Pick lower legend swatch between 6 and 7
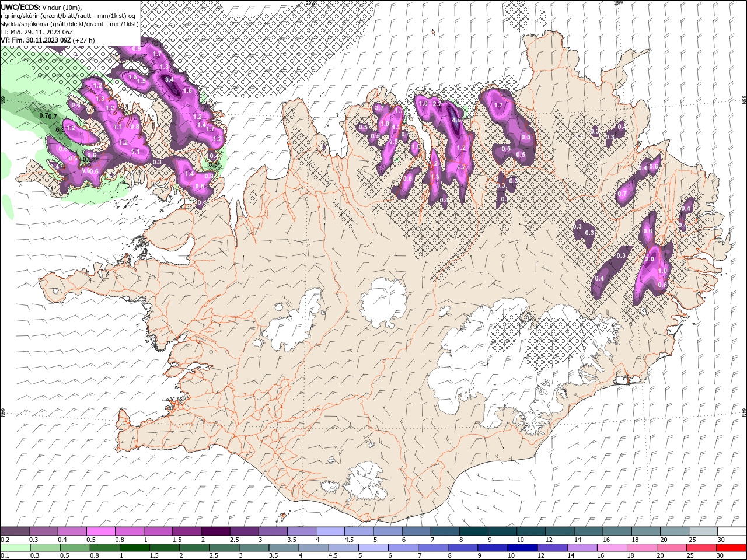This screenshot has height=560, width=747. pos(403,548)
